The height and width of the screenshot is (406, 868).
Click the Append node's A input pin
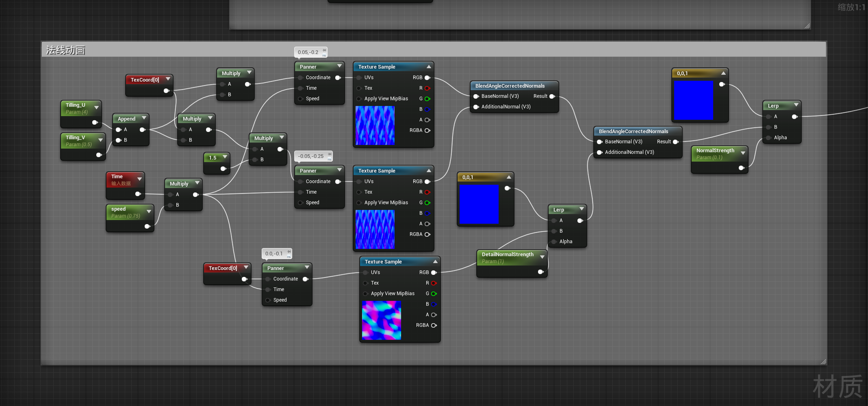pyautogui.click(x=119, y=130)
